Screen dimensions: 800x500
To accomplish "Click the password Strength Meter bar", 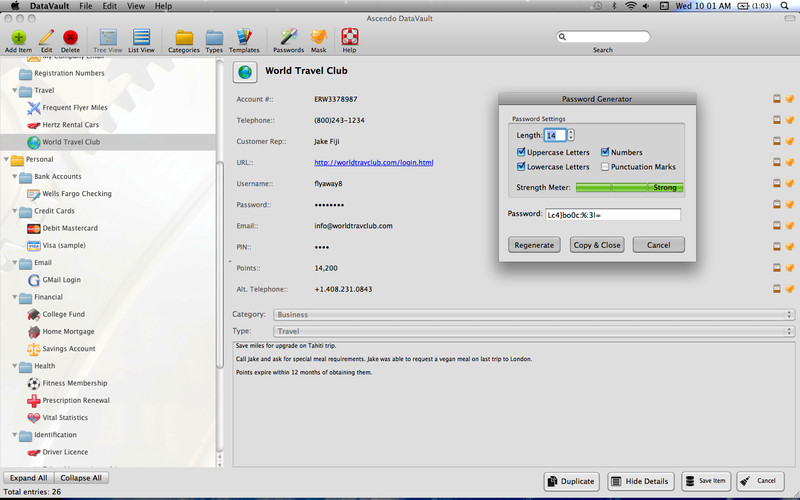I will pyautogui.click(x=629, y=187).
